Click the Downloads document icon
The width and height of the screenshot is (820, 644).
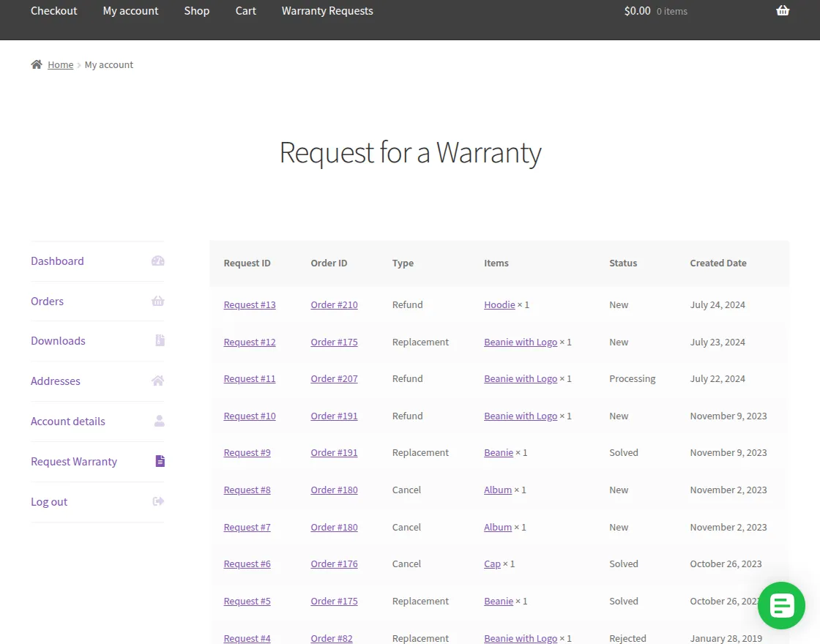[157, 340]
